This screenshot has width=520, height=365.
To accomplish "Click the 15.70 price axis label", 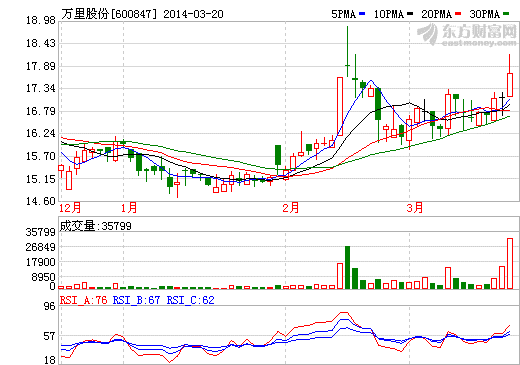I will (41, 156).
